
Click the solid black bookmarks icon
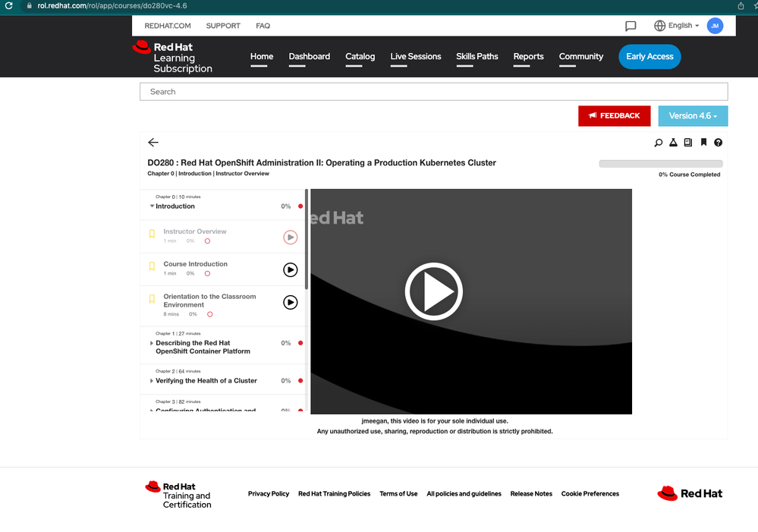(703, 143)
